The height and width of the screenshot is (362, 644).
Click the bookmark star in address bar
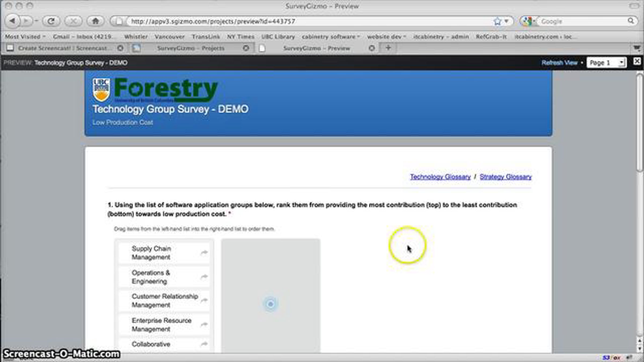coord(497,21)
